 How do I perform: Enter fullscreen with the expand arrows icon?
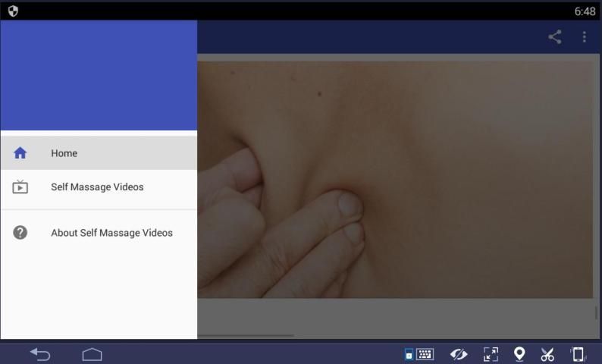click(x=491, y=354)
